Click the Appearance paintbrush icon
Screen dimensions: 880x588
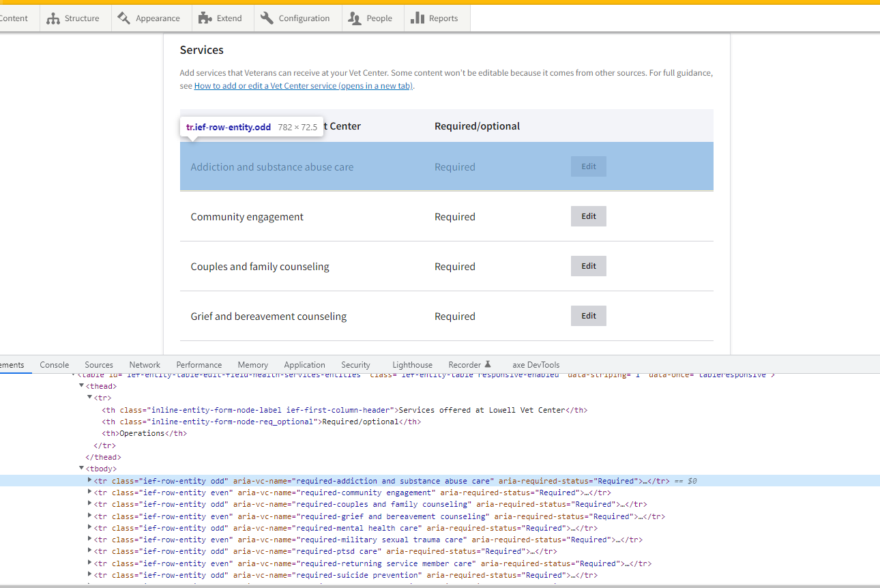point(124,18)
